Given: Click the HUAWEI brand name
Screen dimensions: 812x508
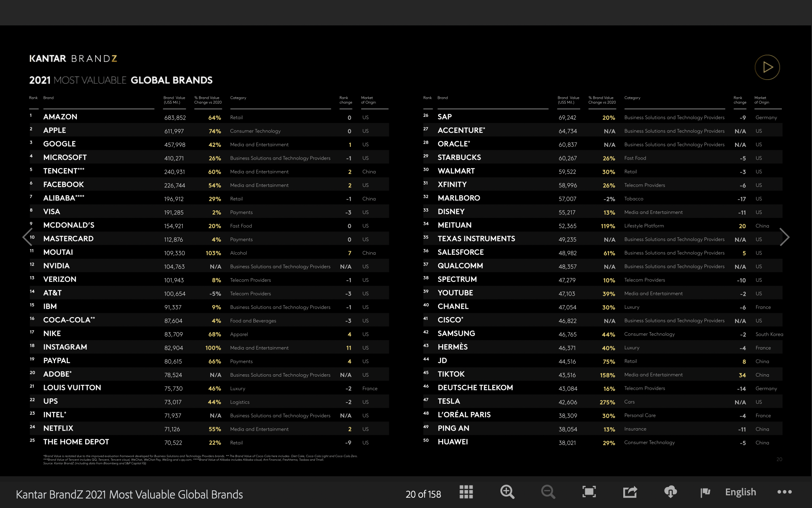Looking at the screenshot, I should pyautogui.click(x=453, y=442).
